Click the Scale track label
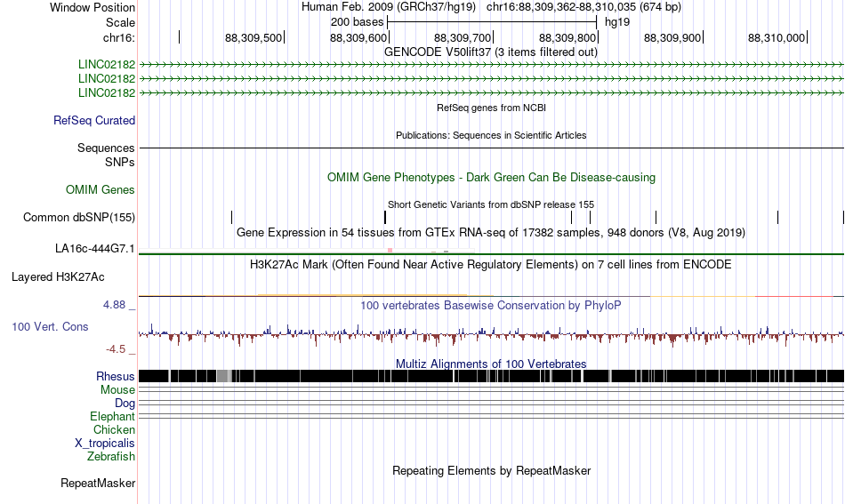The width and height of the screenshot is (845, 504). point(120,22)
